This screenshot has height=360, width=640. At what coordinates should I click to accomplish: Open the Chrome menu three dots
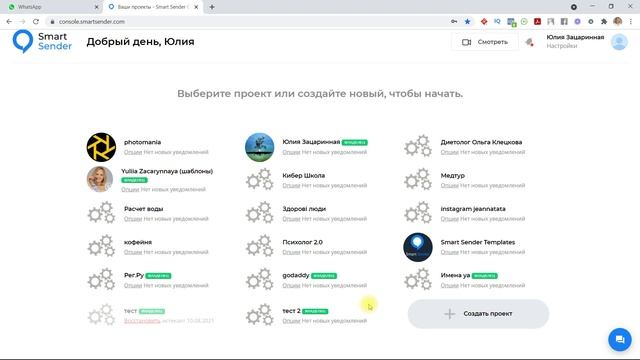click(631, 22)
